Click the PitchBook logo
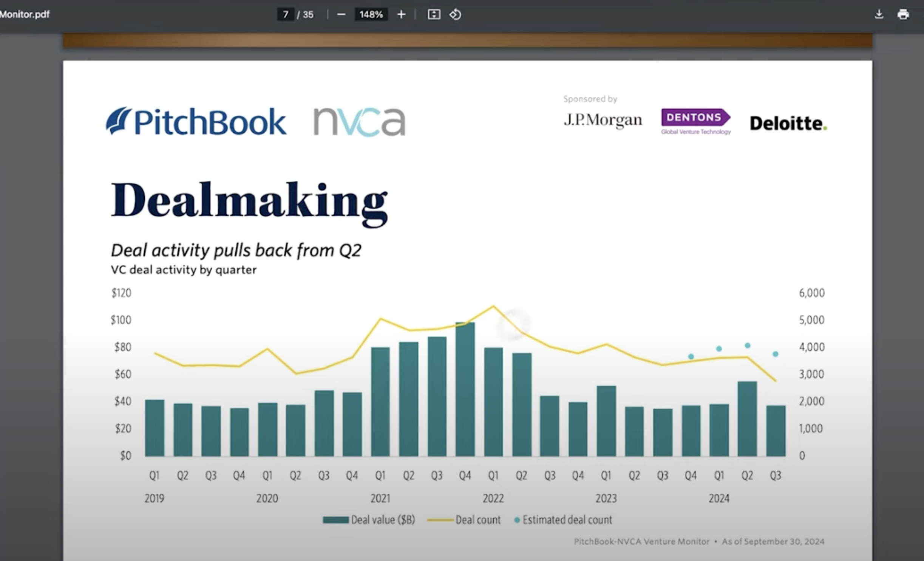 coord(196,121)
